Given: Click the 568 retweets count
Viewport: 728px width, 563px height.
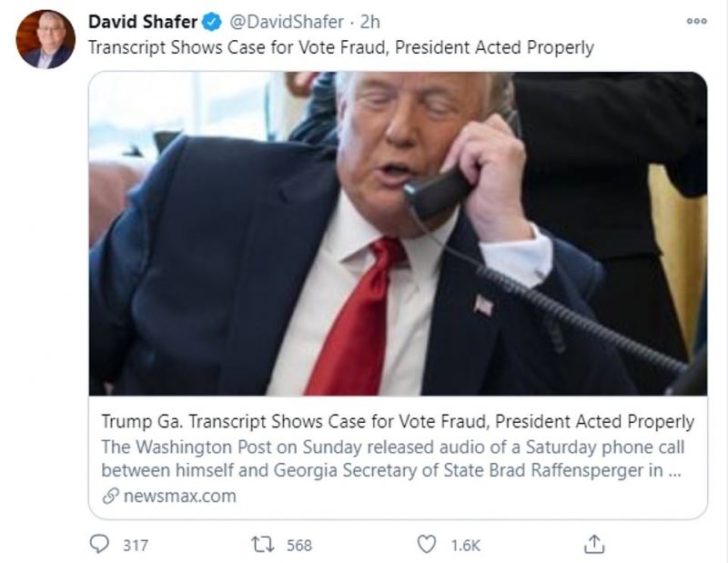Looking at the screenshot, I should (299, 545).
